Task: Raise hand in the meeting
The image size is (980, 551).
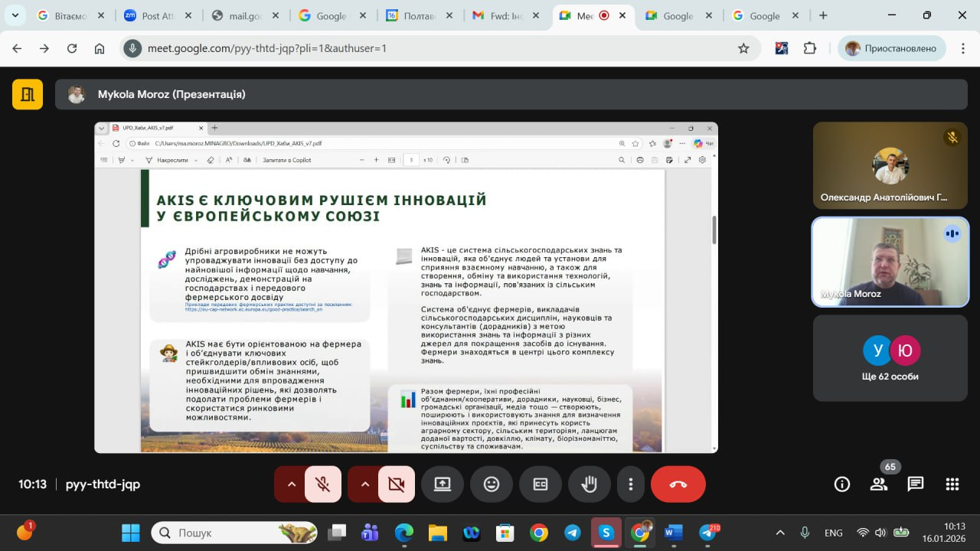Action: tap(589, 484)
